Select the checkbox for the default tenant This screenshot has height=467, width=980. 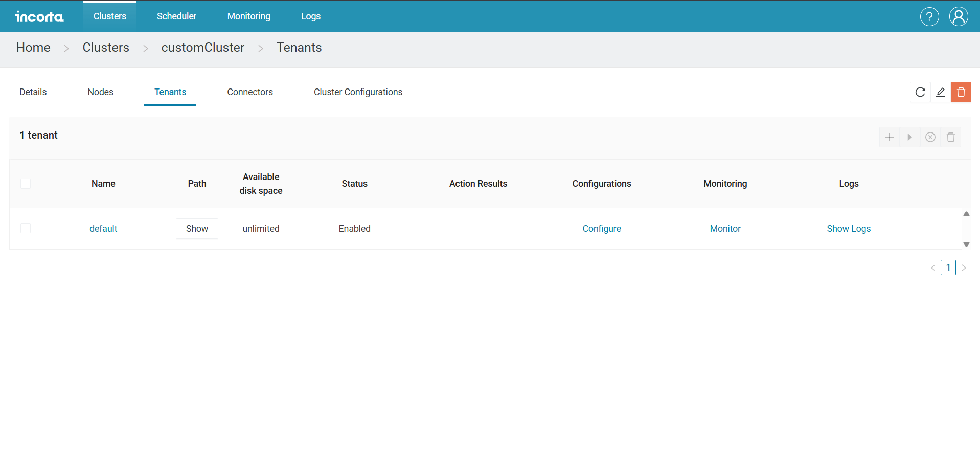click(26, 228)
